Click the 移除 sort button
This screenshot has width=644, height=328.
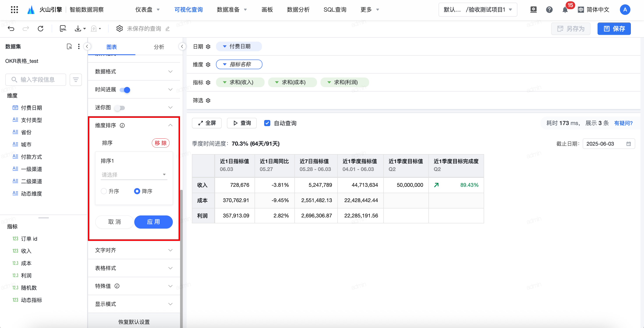pyautogui.click(x=161, y=143)
